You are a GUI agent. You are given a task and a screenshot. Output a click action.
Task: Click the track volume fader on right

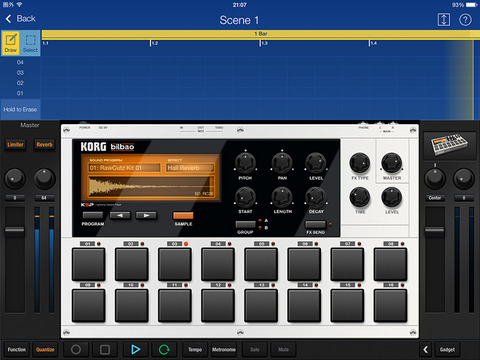pos(435,230)
